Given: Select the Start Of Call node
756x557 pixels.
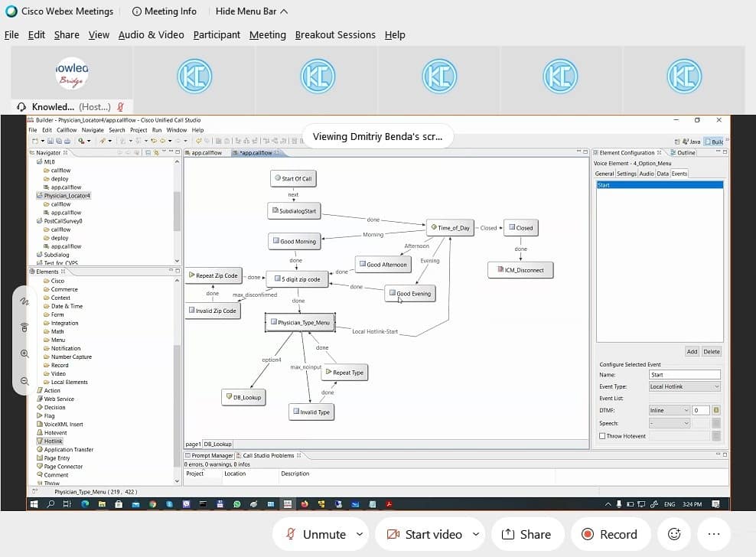Looking at the screenshot, I should 293,178.
